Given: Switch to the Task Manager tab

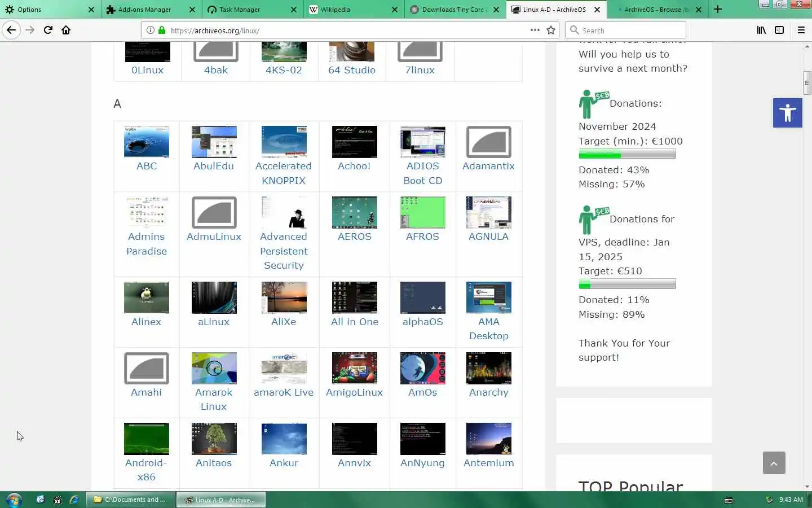Looking at the screenshot, I should click(252, 10).
